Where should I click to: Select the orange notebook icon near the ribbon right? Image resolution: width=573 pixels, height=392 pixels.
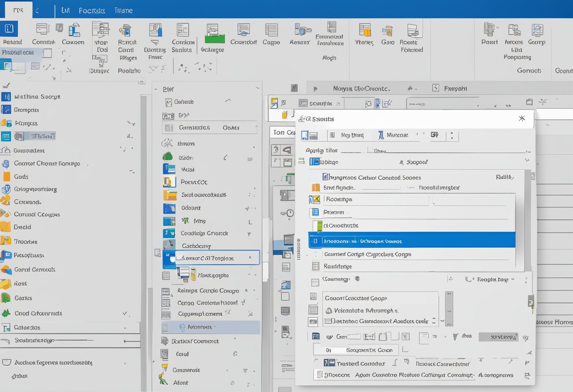coord(364,31)
